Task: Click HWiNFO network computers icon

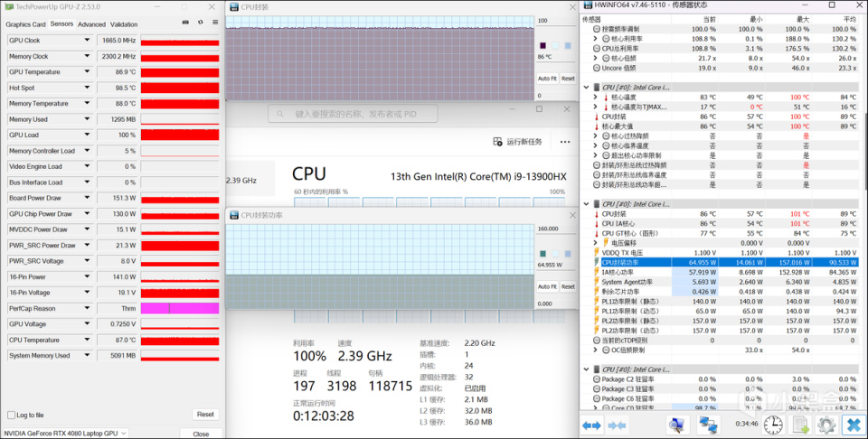Action: [709, 425]
